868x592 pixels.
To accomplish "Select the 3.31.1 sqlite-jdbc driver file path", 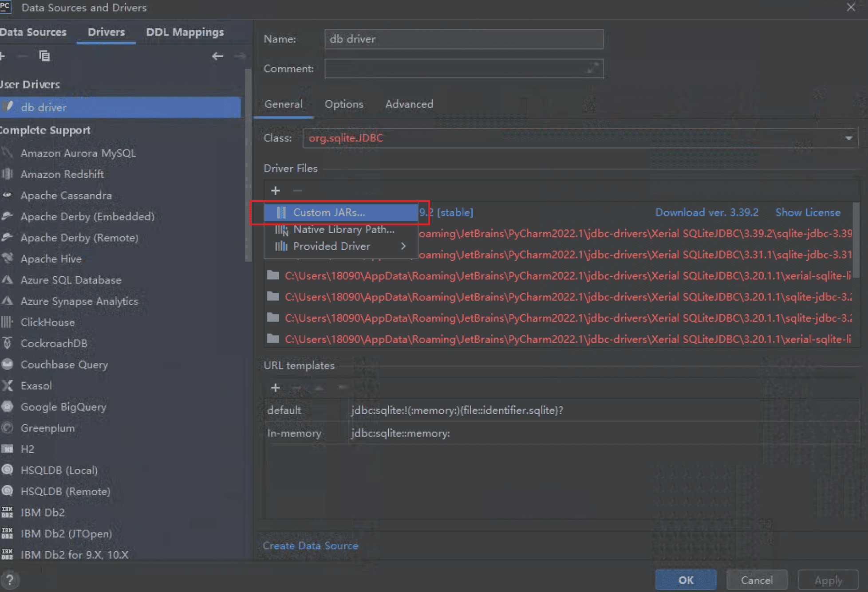I will [x=635, y=255].
